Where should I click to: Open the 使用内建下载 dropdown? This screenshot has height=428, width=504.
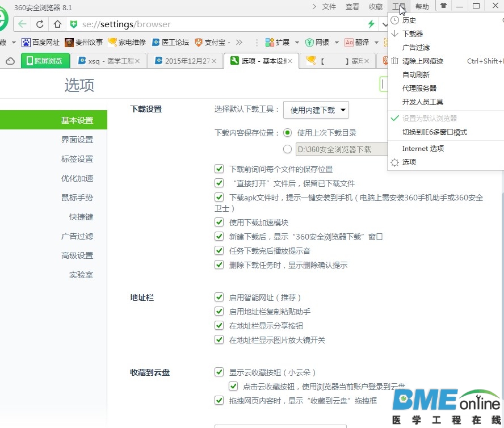(x=316, y=110)
